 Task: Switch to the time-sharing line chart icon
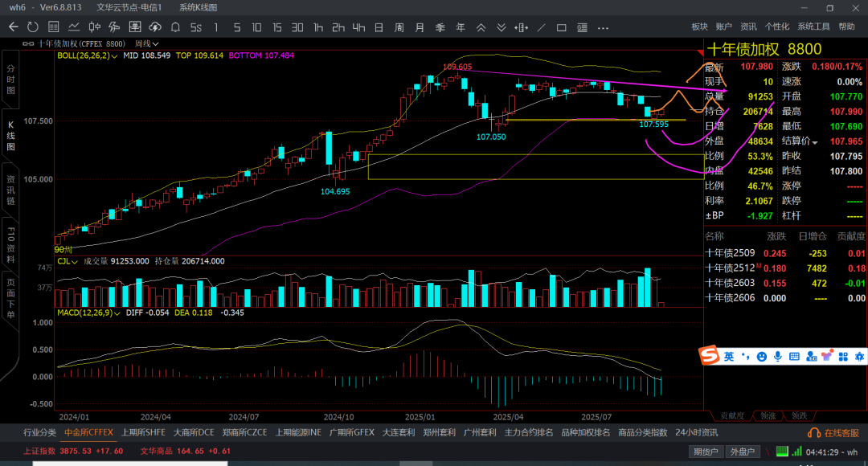pyautogui.click(x=74, y=27)
